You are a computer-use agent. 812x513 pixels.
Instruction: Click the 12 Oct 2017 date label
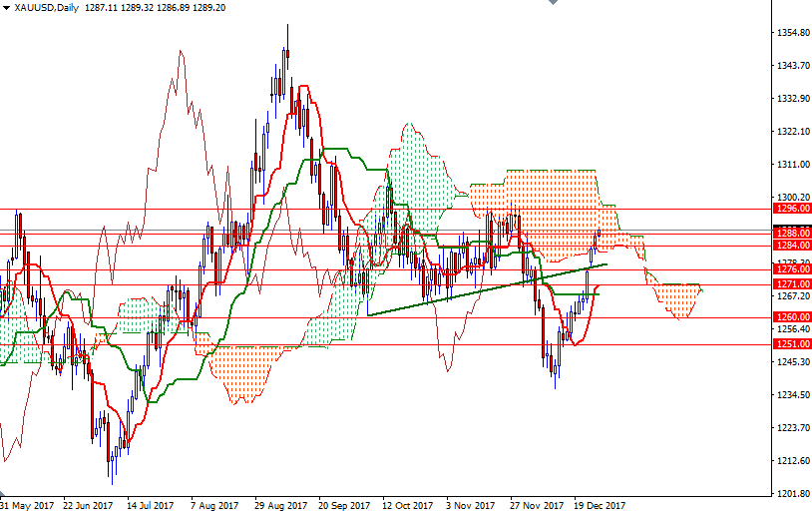click(408, 505)
